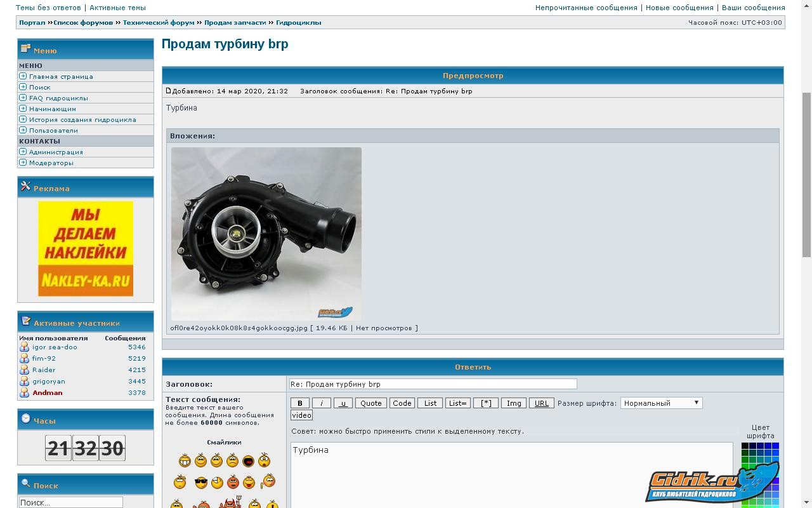The height and width of the screenshot is (508, 812).
Task: Click the Заголовок subject input field
Action: click(433, 384)
